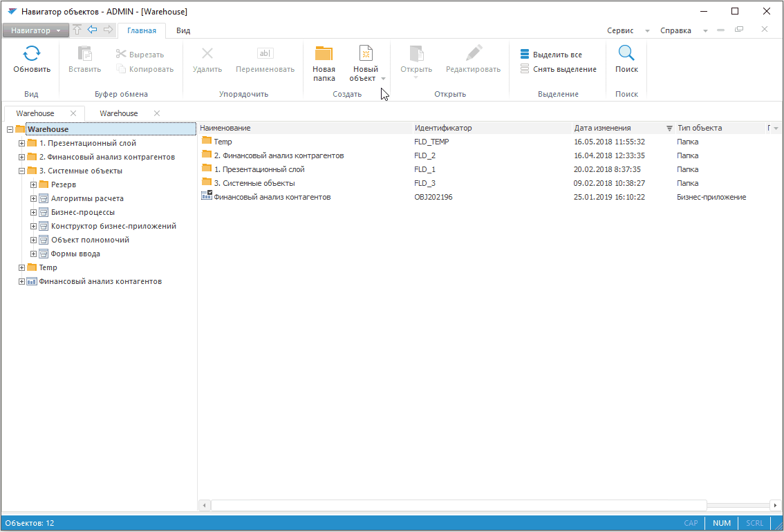Open column list dropdown arrow at header end
The width and height of the screenshot is (784, 532).
click(x=776, y=129)
